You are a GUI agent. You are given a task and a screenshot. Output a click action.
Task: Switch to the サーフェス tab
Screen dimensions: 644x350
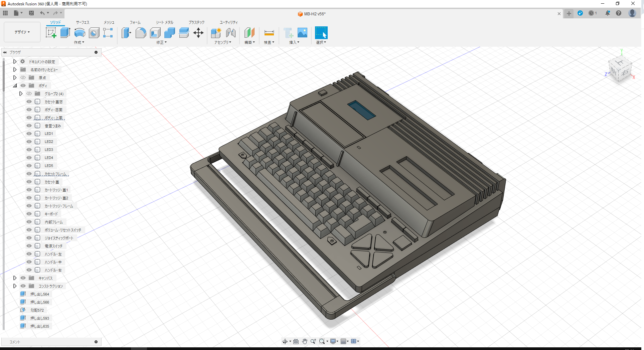(x=82, y=22)
